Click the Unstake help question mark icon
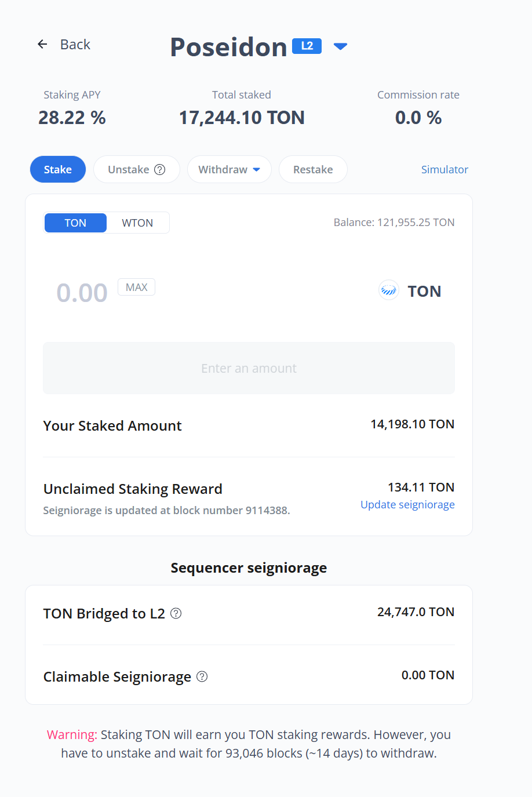The height and width of the screenshot is (797, 532). 160,170
